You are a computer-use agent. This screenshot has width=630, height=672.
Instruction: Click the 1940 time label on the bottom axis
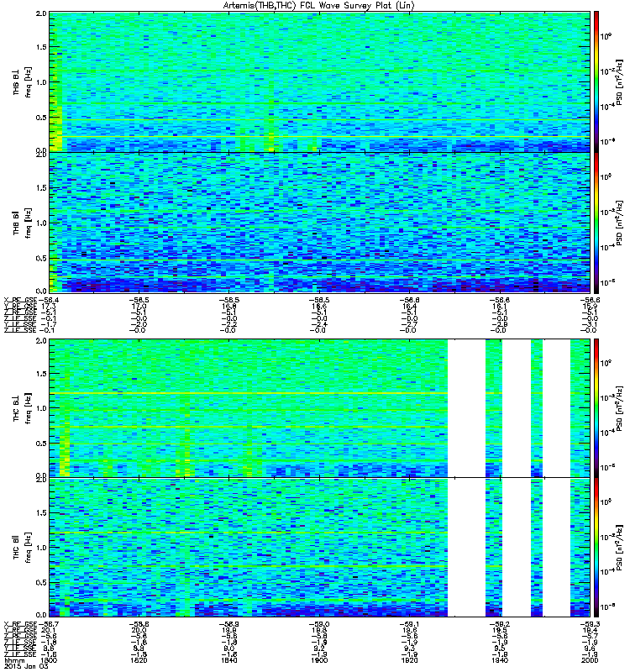point(500,660)
